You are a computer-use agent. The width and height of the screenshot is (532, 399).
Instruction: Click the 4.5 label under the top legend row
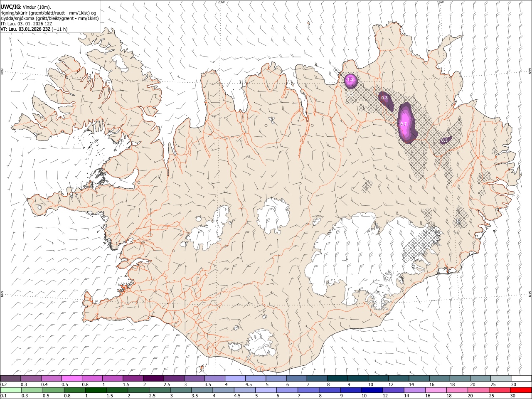click(249, 384)
